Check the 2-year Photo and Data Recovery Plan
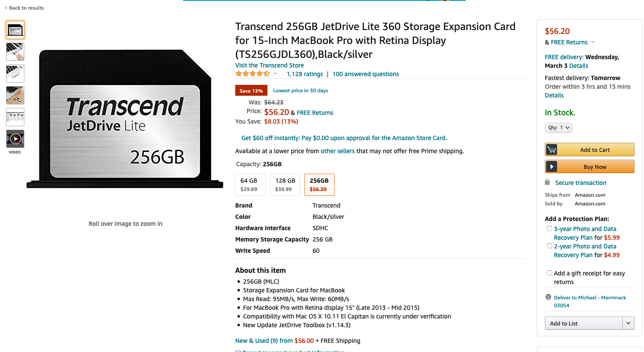The image size is (644, 352). pos(549,246)
